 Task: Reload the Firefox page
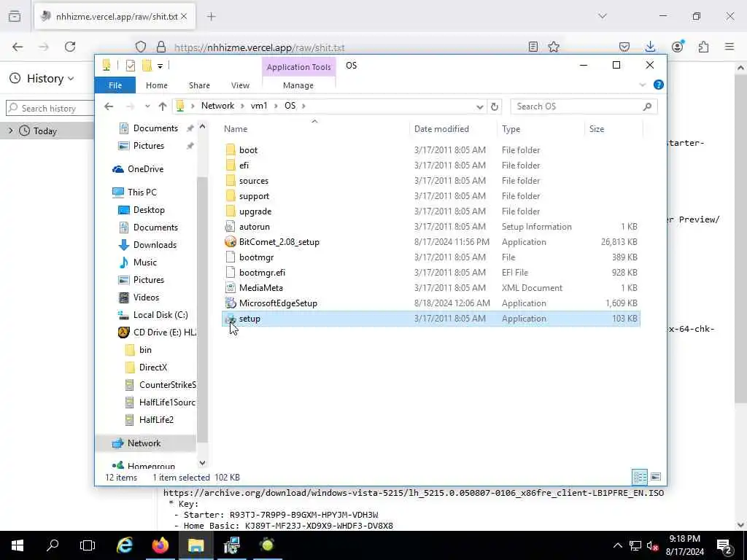[70, 47]
